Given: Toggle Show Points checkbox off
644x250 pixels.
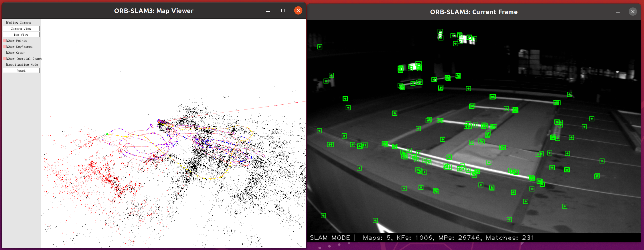Looking at the screenshot, I should tap(5, 40).
